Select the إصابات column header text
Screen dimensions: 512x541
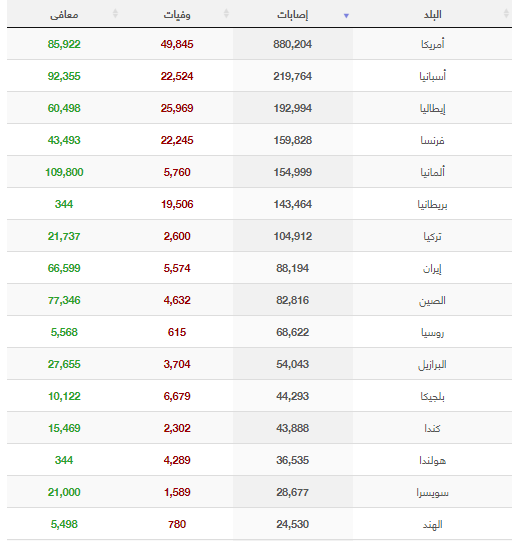293,15
